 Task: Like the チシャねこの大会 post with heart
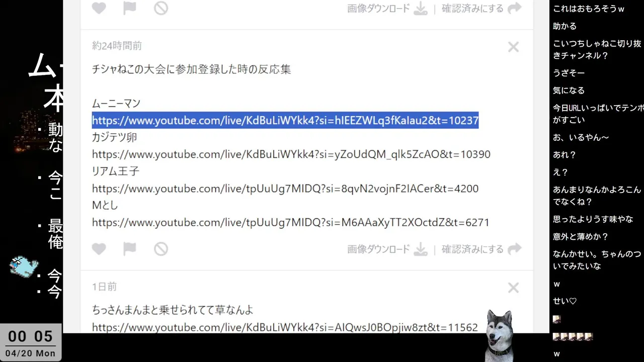[x=99, y=249]
